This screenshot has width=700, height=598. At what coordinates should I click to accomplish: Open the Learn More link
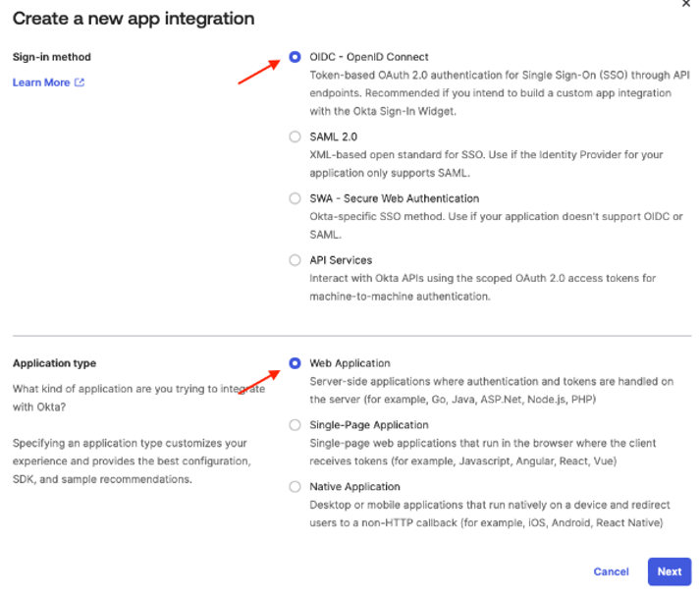coord(41,82)
